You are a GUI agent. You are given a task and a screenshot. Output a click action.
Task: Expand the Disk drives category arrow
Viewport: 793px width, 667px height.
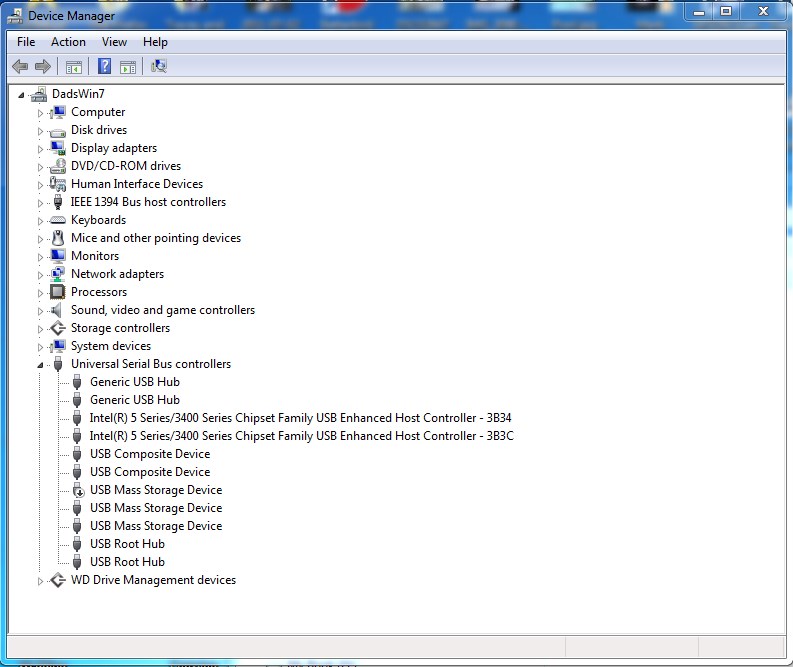coord(40,131)
